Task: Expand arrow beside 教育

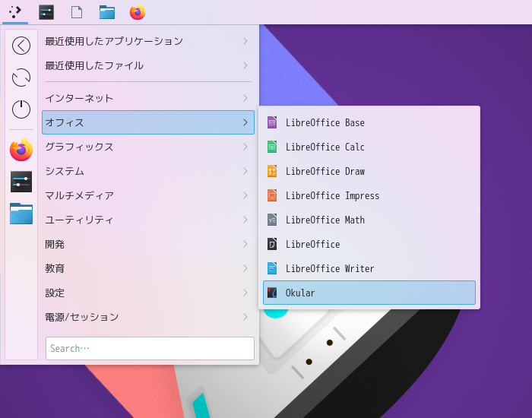Action: coord(245,268)
